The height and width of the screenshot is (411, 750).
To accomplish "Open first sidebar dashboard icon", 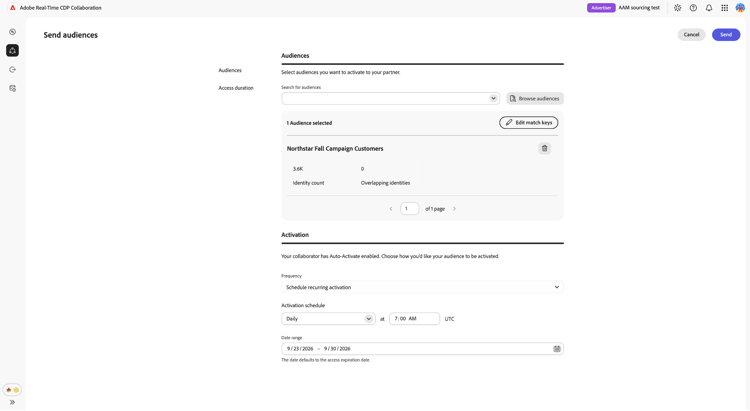I will [12, 32].
